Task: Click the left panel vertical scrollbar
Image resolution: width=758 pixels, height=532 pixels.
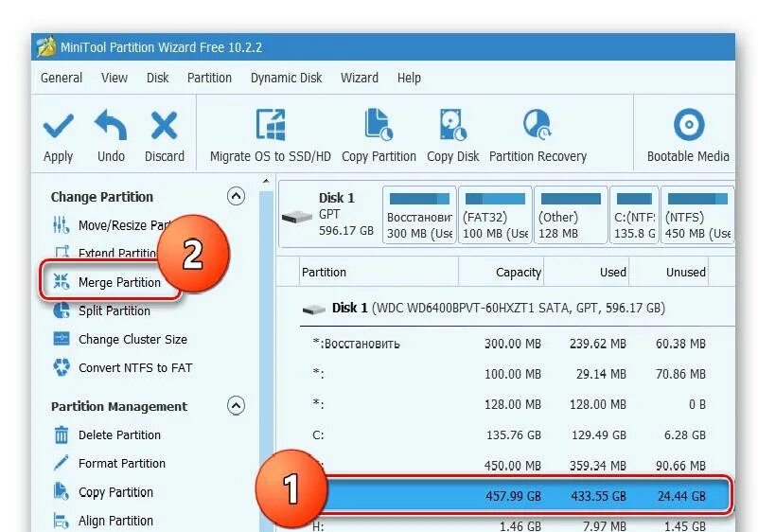Action: click(x=266, y=361)
